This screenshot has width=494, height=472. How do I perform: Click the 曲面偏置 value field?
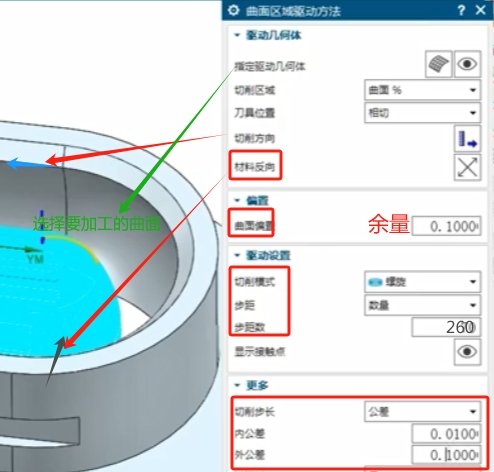(446, 226)
